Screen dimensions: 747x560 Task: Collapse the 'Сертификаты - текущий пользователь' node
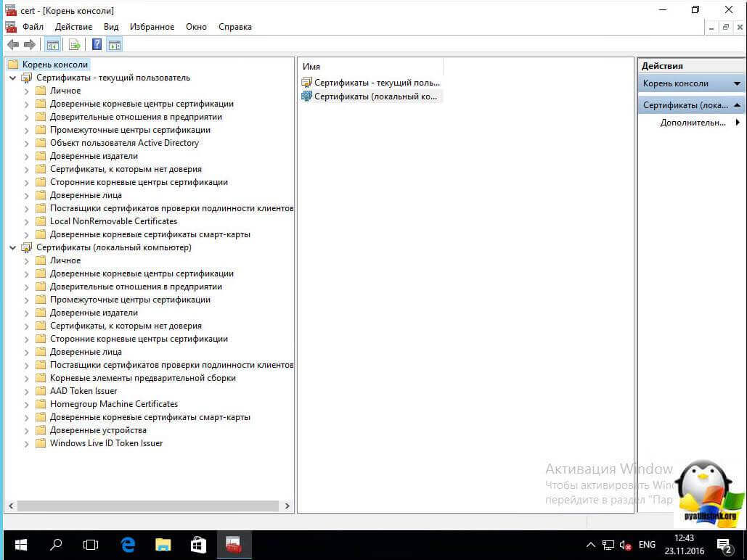point(12,78)
